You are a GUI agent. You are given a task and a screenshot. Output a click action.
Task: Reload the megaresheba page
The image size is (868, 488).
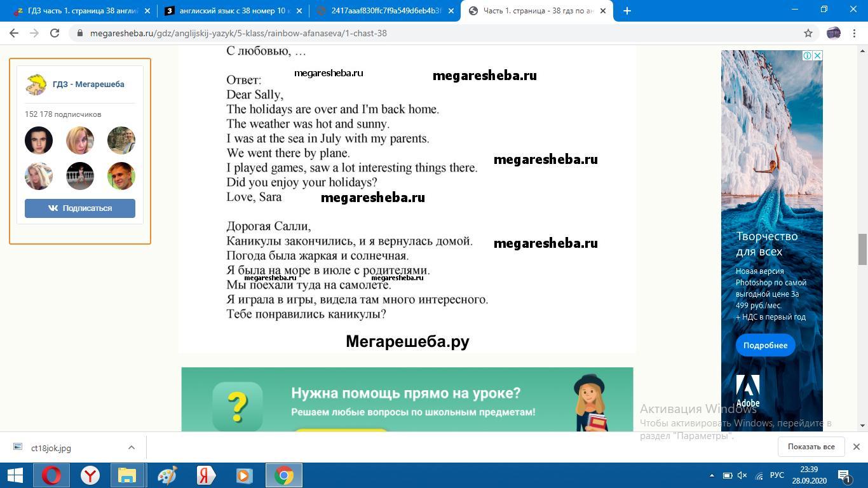coord(55,33)
